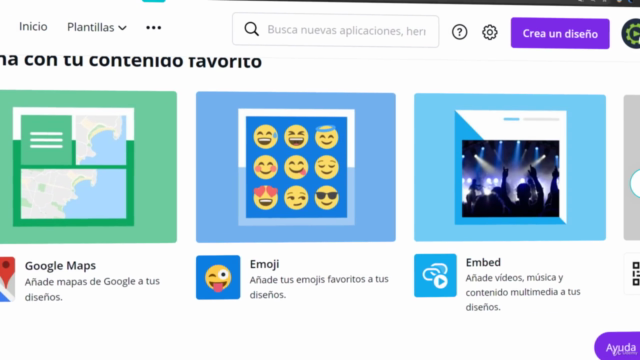Open the Emoji preview thumbnail

[296, 167]
